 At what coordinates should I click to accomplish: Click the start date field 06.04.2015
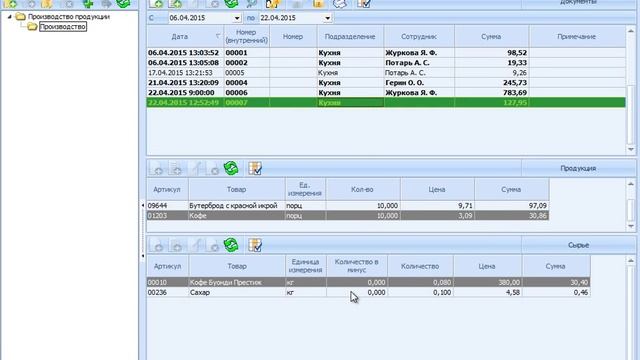(200, 18)
